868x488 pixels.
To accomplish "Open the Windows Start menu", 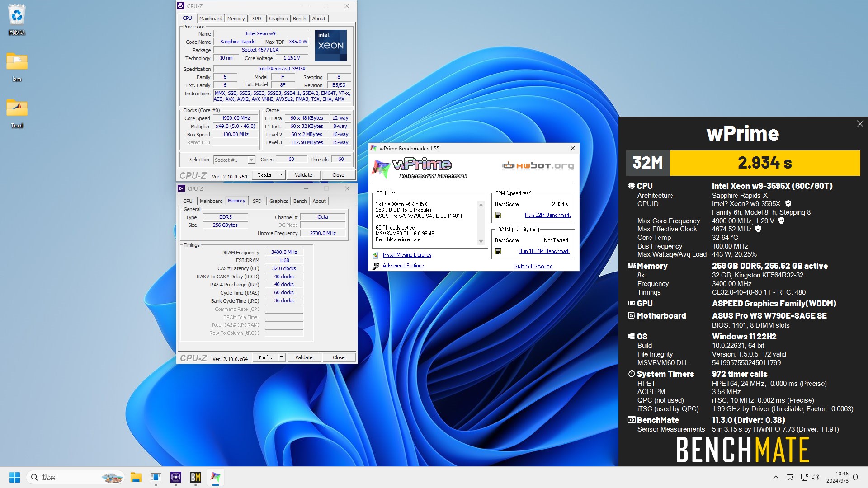I will point(14,477).
